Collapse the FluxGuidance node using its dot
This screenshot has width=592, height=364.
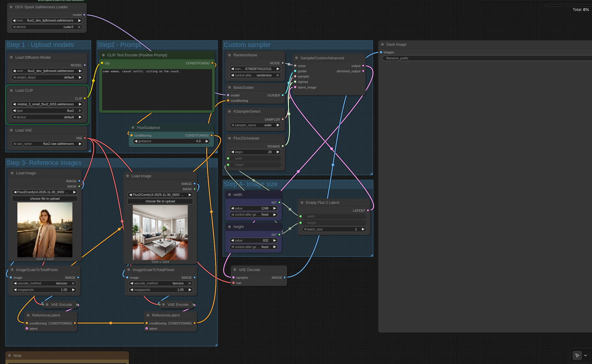point(133,128)
